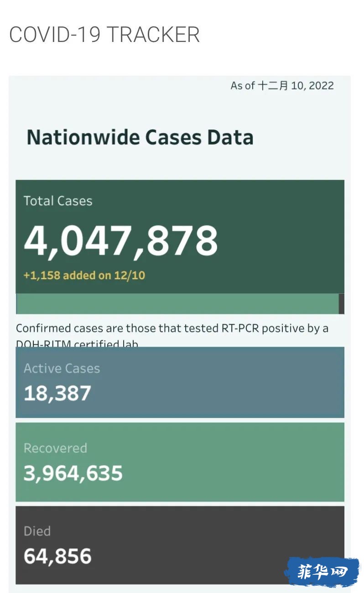The width and height of the screenshot is (364, 593).
Task: Click the Recovered label text
Action: [x=55, y=448]
